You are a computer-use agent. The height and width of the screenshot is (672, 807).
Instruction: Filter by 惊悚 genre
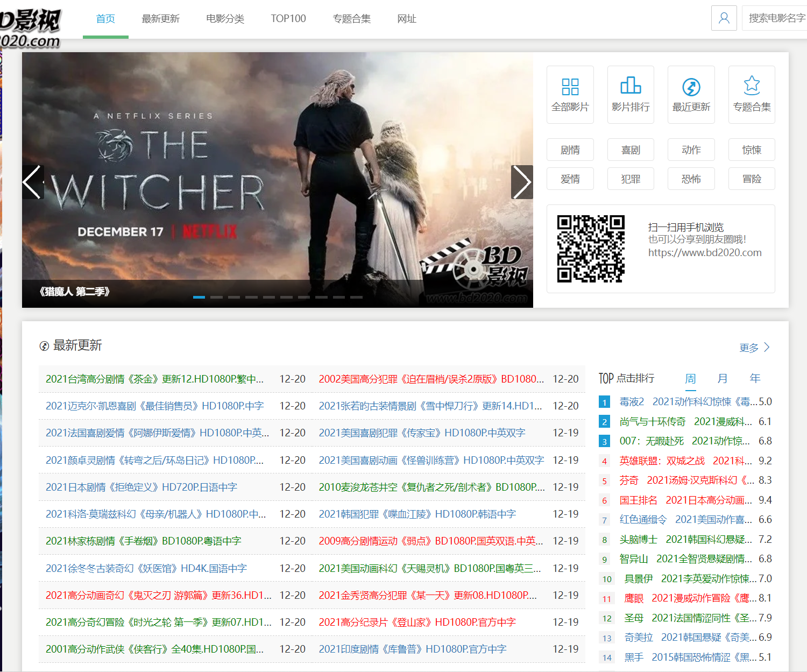(x=752, y=150)
